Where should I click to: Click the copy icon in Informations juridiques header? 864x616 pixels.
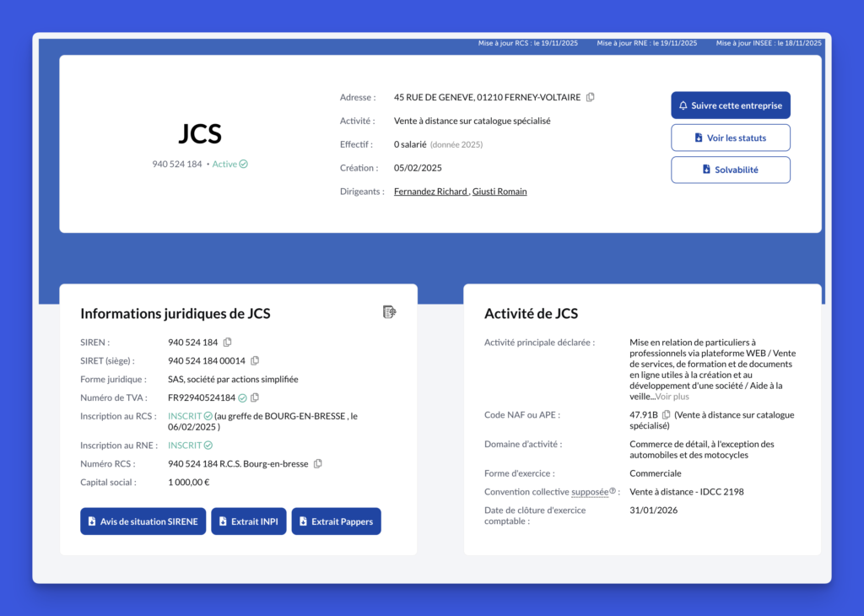(389, 312)
